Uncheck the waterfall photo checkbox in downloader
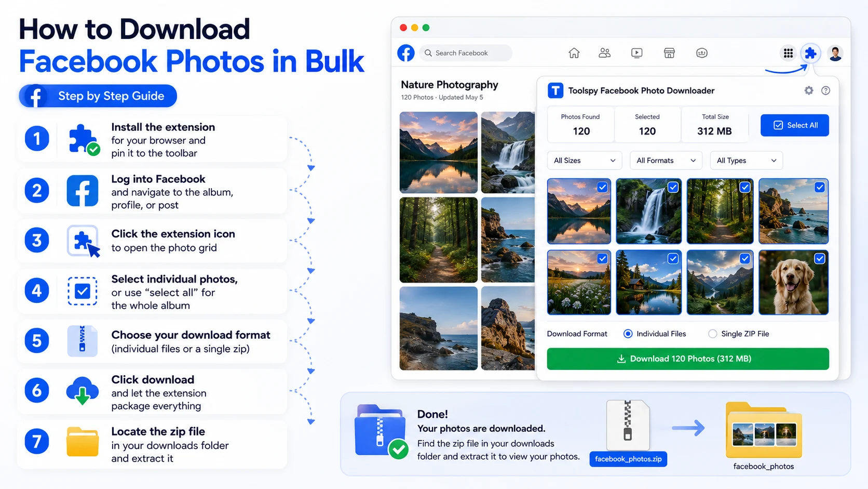Image resolution: width=868 pixels, height=489 pixels. click(x=673, y=187)
